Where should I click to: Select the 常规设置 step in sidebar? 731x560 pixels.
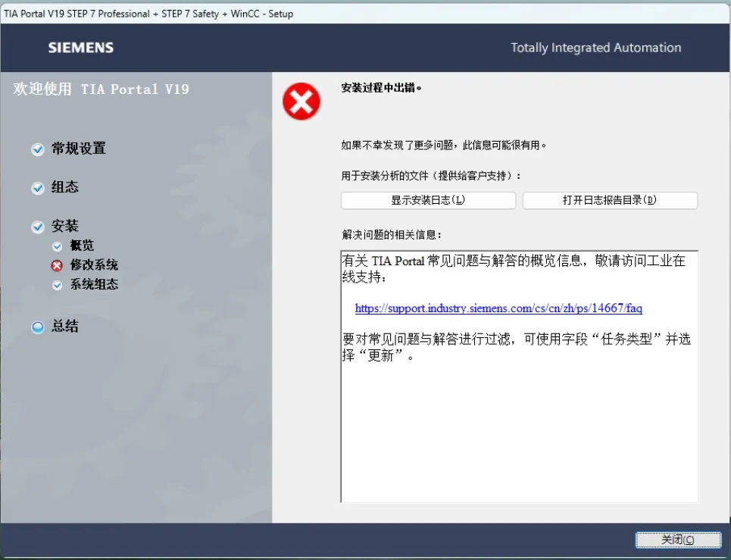click(78, 149)
